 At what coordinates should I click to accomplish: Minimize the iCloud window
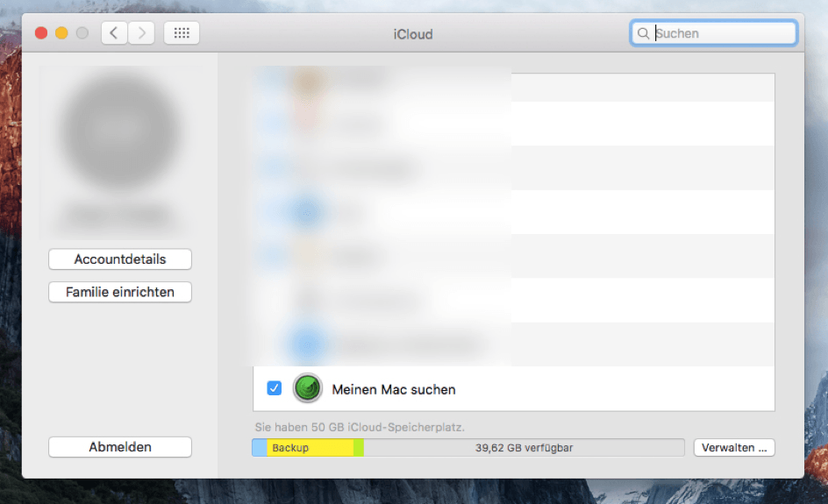point(61,33)
